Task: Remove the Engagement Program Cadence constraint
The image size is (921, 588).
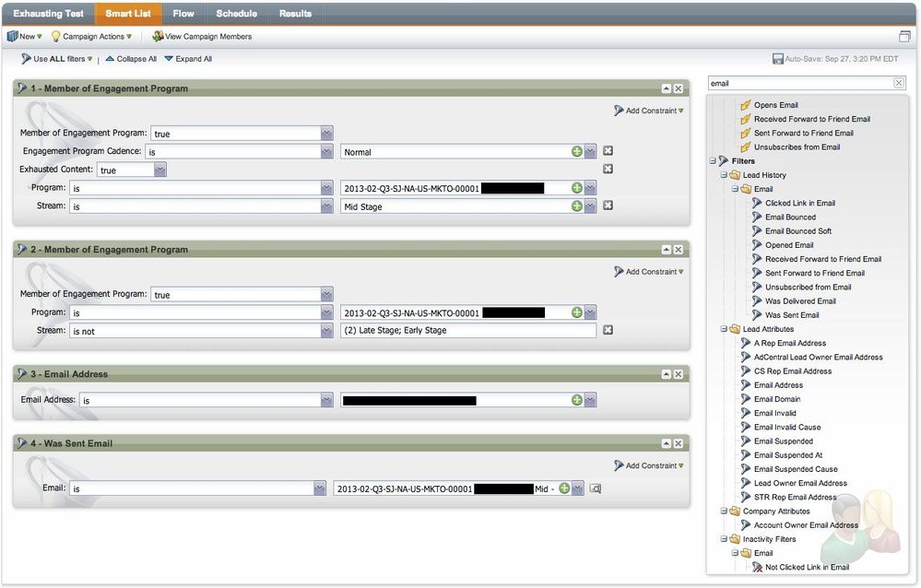Action: coord(608,151)
